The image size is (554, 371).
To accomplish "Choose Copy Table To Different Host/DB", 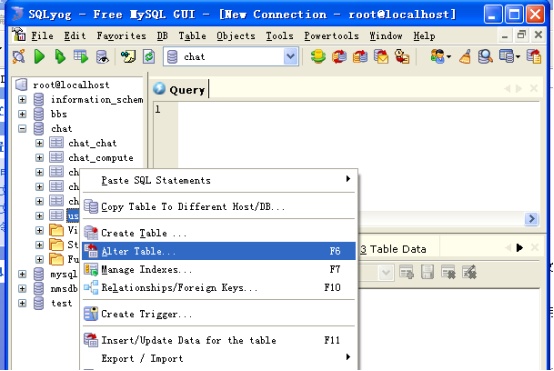I will pyautogui.click(x=219, y=206).
